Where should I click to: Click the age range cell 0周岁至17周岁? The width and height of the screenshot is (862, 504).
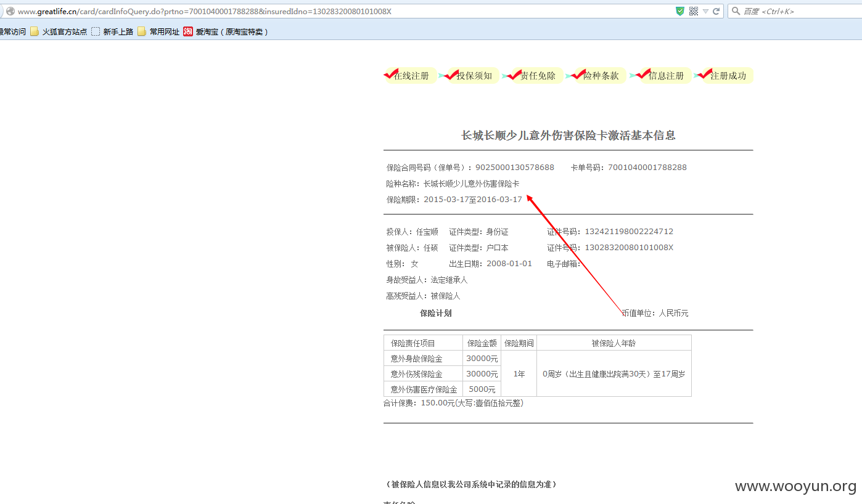[x=614, y=374]
